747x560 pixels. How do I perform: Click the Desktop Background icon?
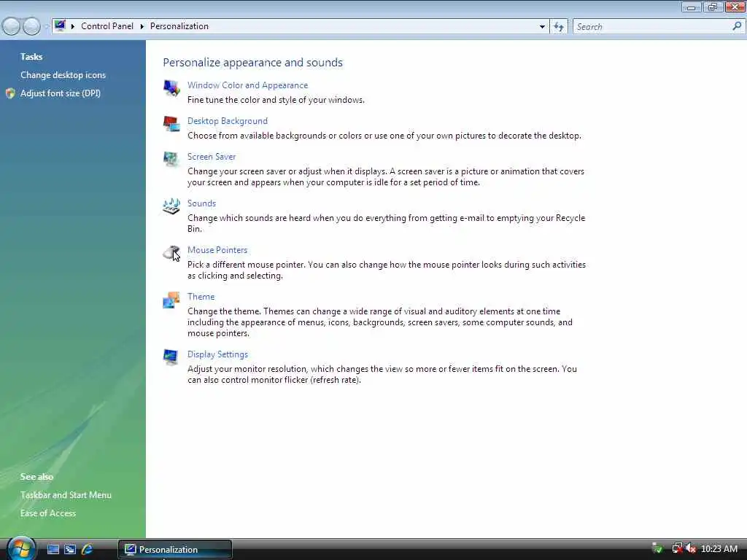tap(171, 124)
